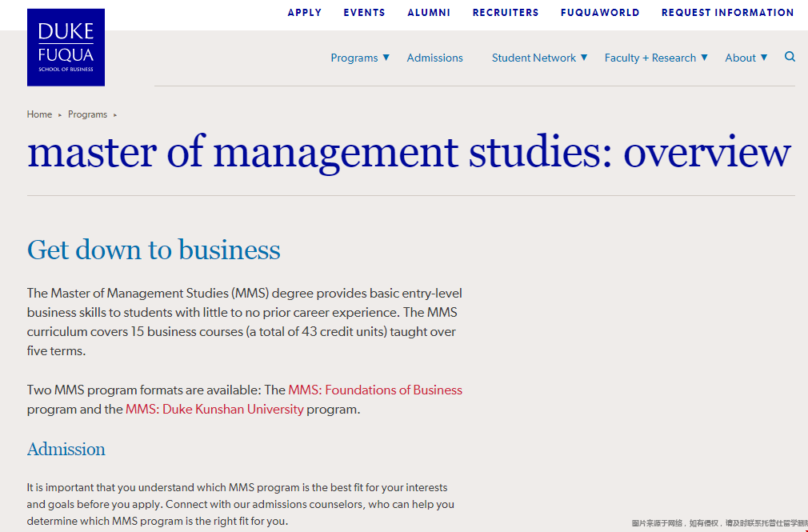This screenshot has height=532, width=808.
Task: Click the APPLY link in top bar
Action: [x=305, y=12]
